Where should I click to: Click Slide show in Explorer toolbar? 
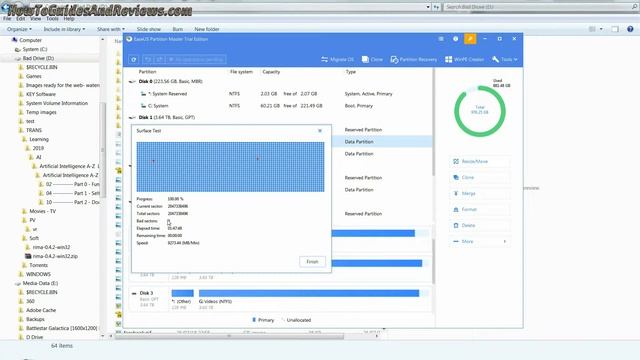[x=149, y=29]
